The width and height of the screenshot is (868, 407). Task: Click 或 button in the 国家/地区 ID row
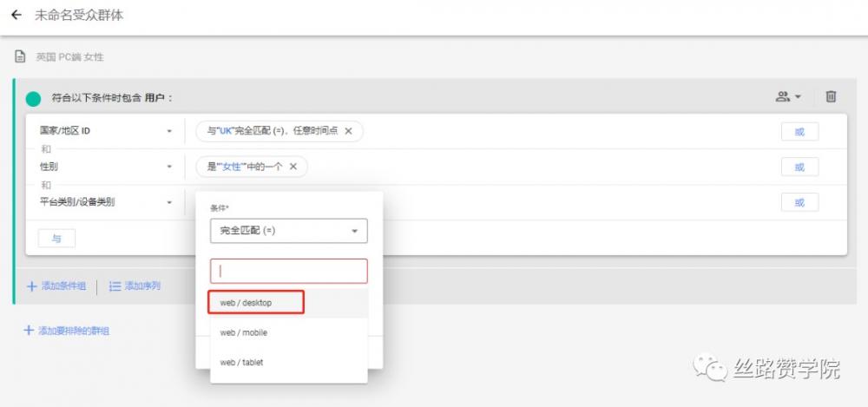point(799,132)
